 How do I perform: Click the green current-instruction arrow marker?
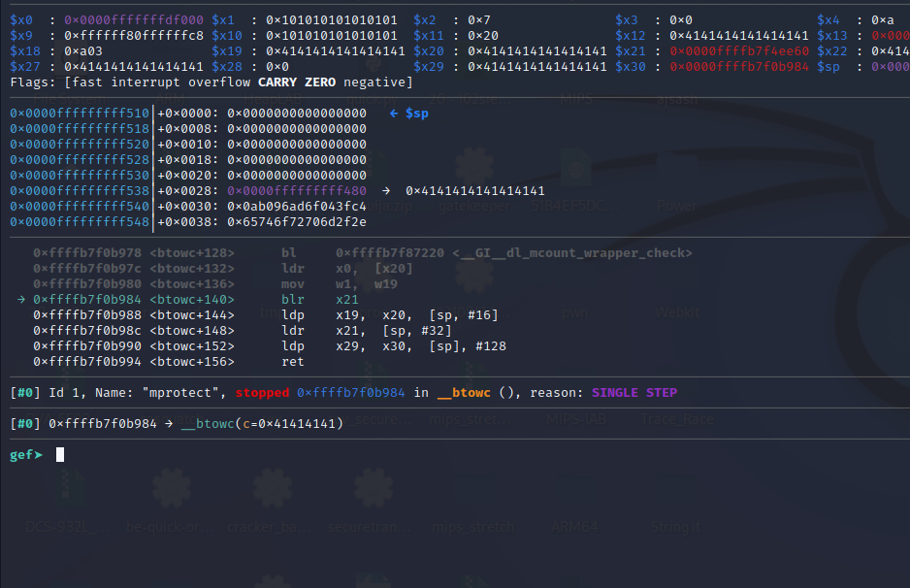tap(21, 299)
